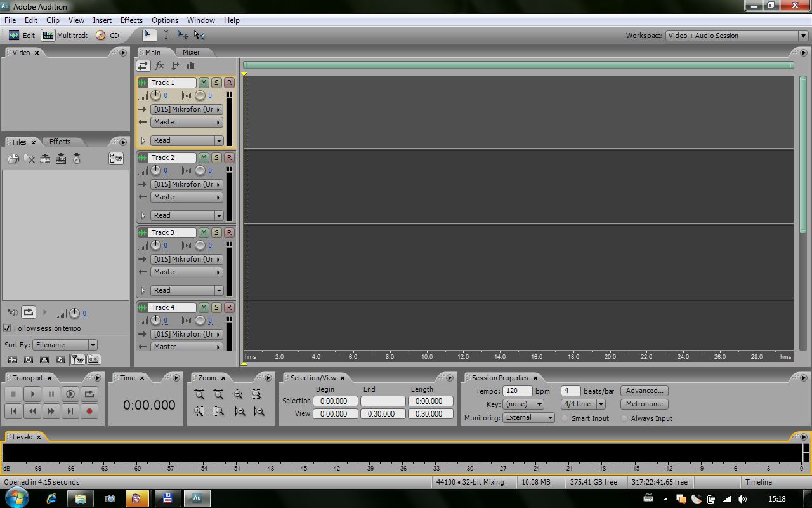Open Key (none) dropdown
This screenshot has width=812, height=508.
pyautogui.click(x=523, y=404)
